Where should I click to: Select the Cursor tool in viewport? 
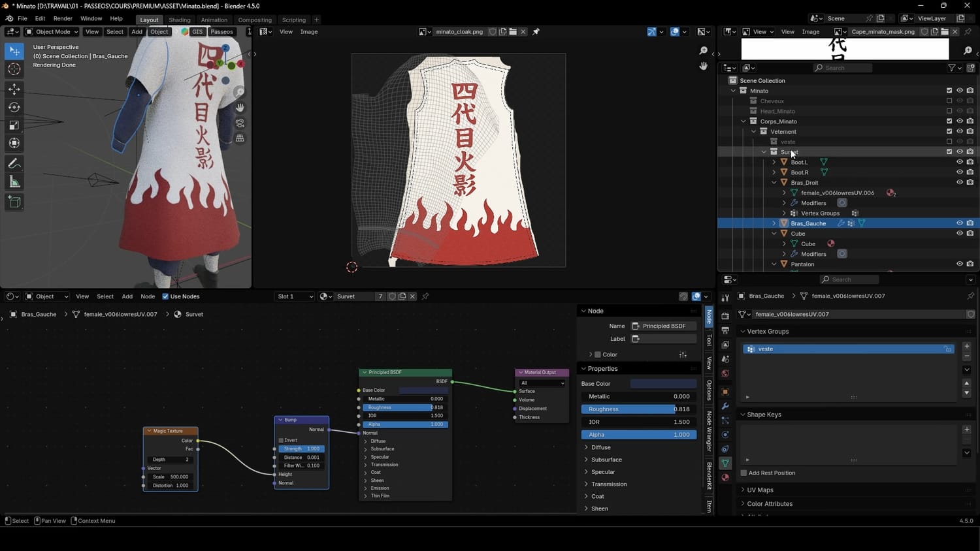14,69
